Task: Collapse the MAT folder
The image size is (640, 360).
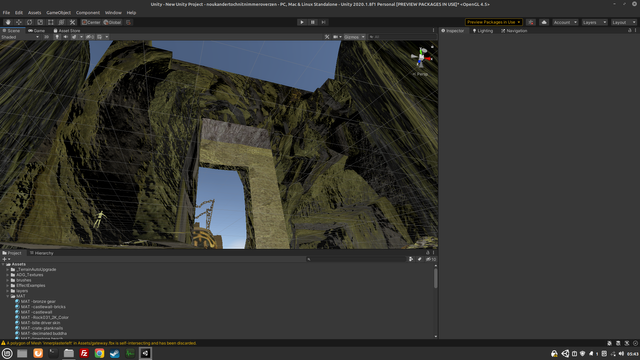Action: (8, 296)
